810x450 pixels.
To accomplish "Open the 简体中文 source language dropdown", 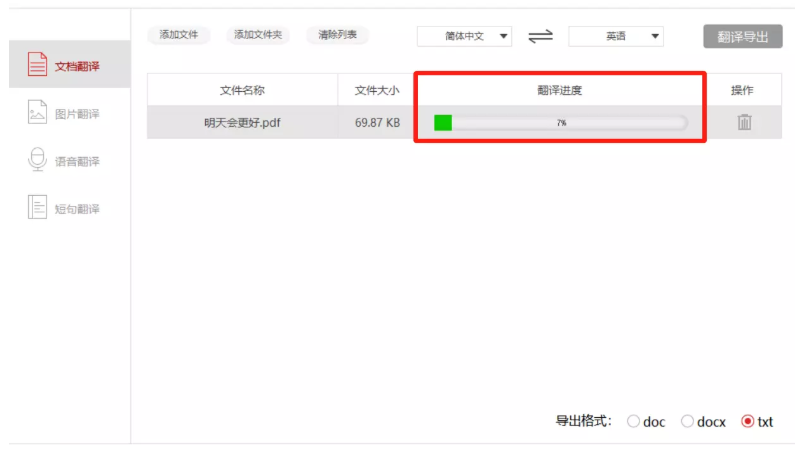I will point(464,37).
